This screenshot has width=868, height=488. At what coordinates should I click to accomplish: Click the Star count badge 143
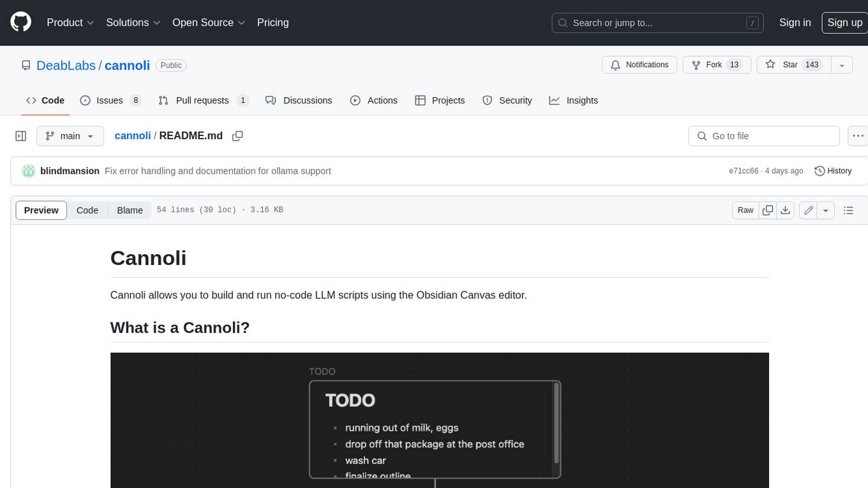[812, 65]
